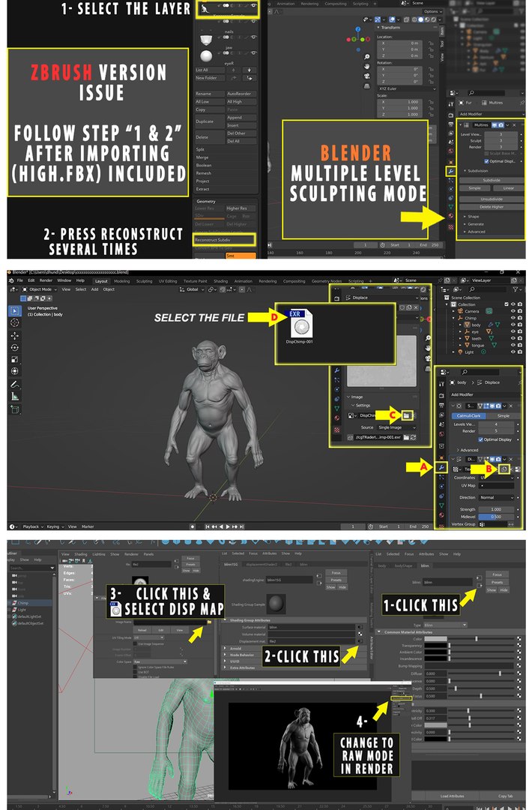
Task: Click the Light object icon in Blender outliner
Action: coord(460,352)
